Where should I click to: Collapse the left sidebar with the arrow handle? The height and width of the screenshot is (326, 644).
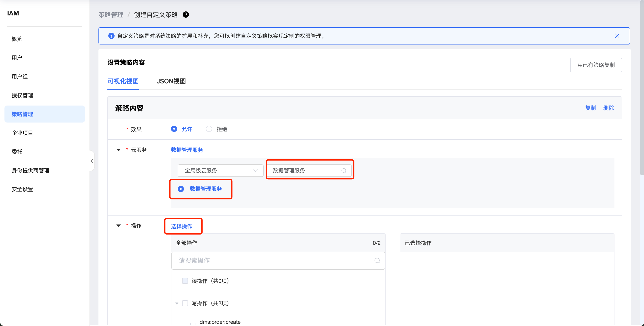[x=92, y=161]
